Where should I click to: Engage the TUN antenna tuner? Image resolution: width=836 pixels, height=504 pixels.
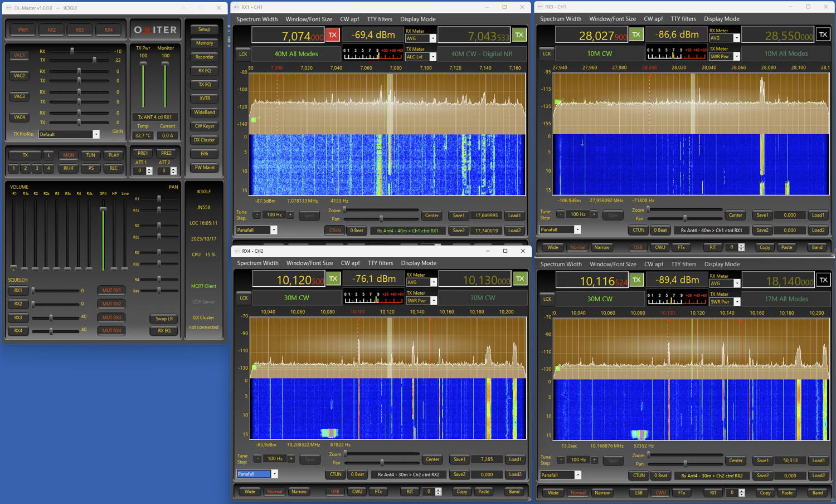pyautogui.click(x=90, y=155)
